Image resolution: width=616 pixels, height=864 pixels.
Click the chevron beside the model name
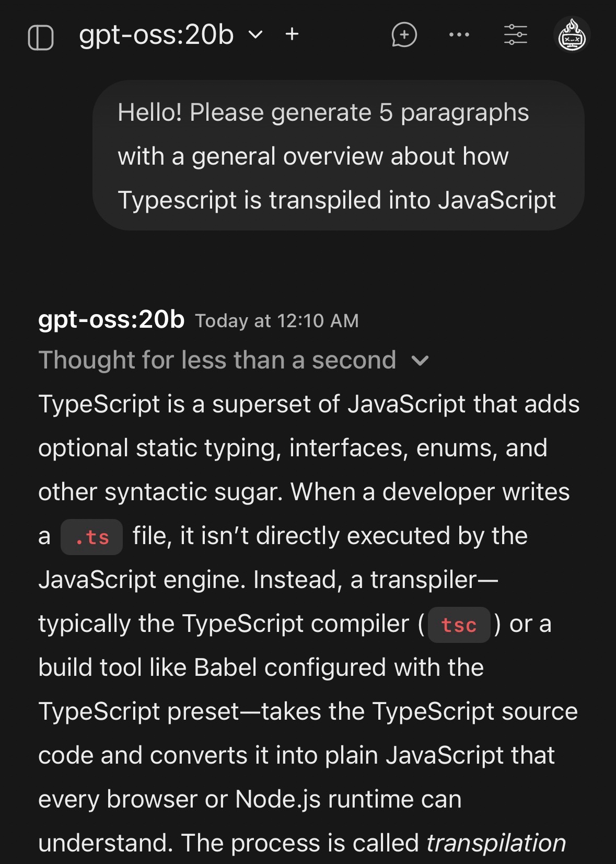point(255,35)
